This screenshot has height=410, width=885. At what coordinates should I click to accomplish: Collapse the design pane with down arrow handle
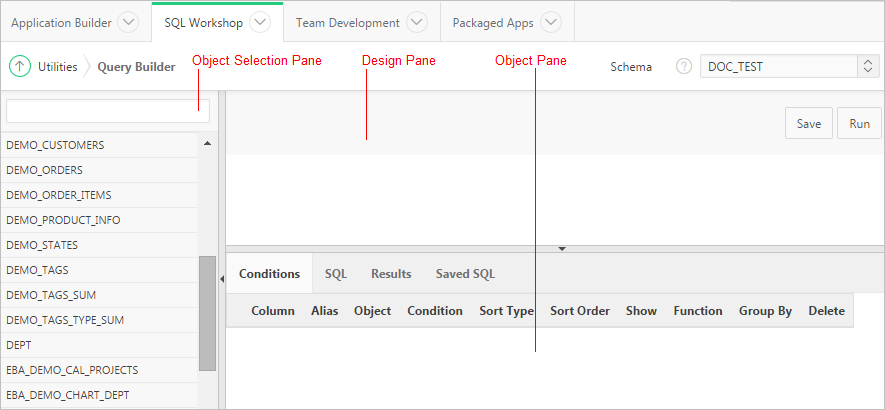point(561,248)
